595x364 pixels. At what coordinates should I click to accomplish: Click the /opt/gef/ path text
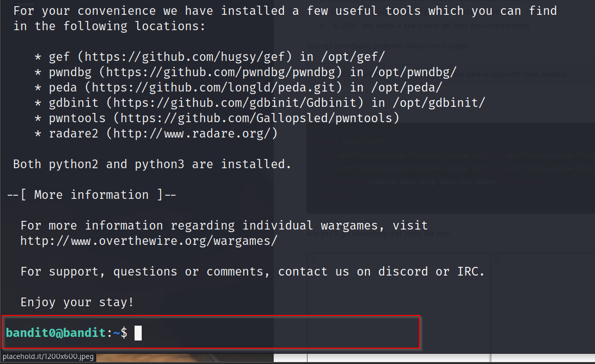(353, 57)
